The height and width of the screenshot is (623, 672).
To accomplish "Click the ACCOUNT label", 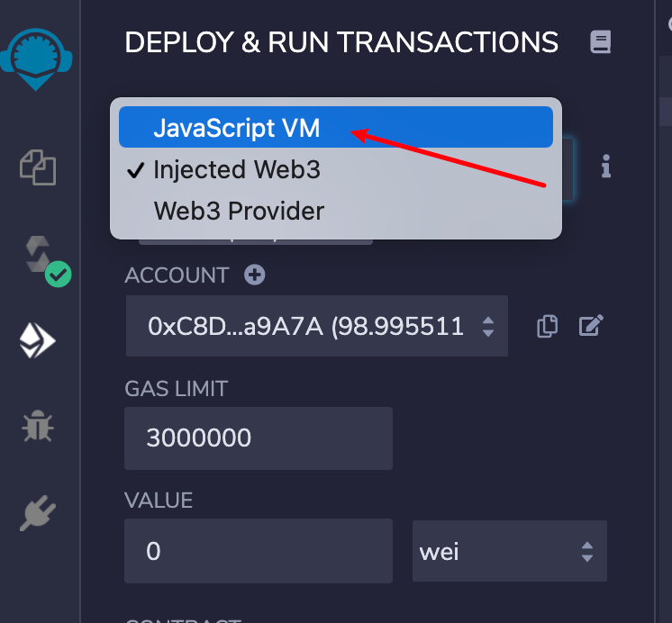I will click(x=177, y=275).
